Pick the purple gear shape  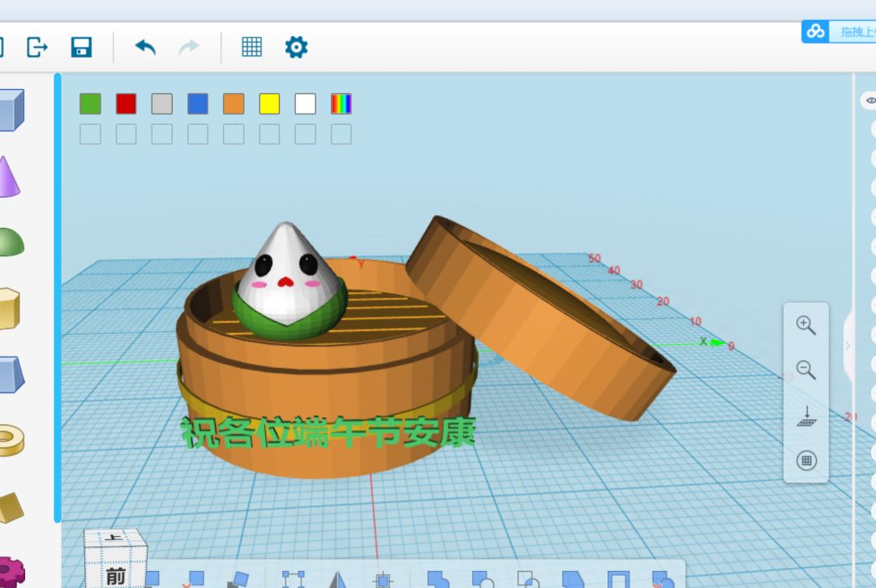click(11, 573)
